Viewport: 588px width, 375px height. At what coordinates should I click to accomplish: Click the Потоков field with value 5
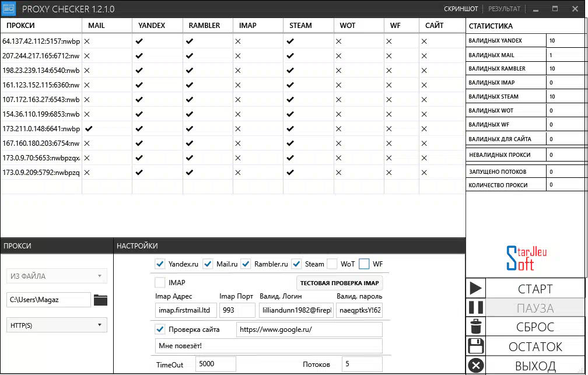pyautogui.click(x=362, y=364)
